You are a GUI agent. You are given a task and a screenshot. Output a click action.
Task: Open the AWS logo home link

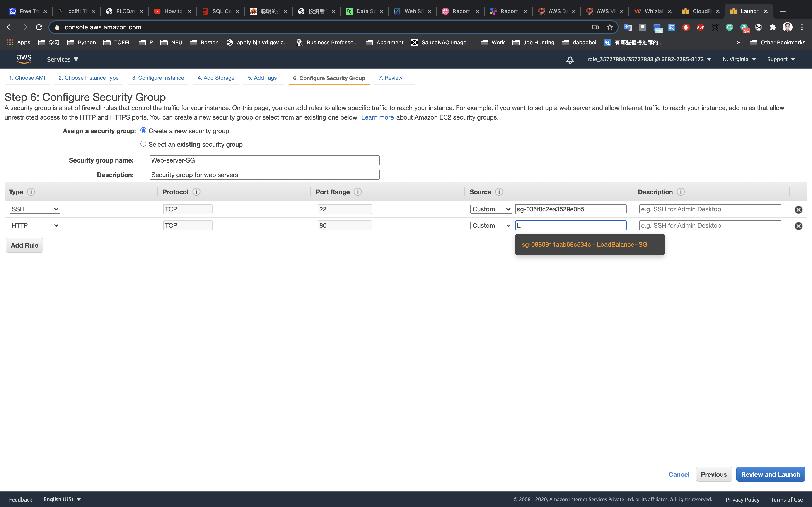[x=24, y=59]
